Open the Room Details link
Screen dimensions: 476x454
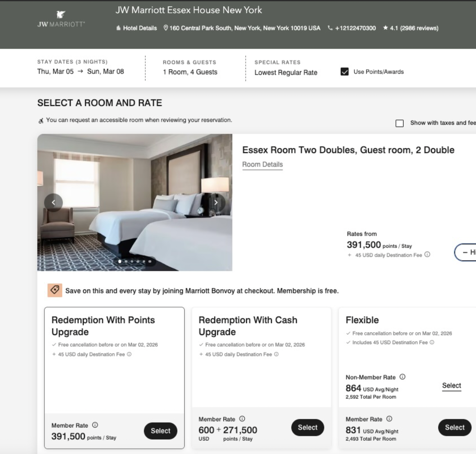(262, 164)
